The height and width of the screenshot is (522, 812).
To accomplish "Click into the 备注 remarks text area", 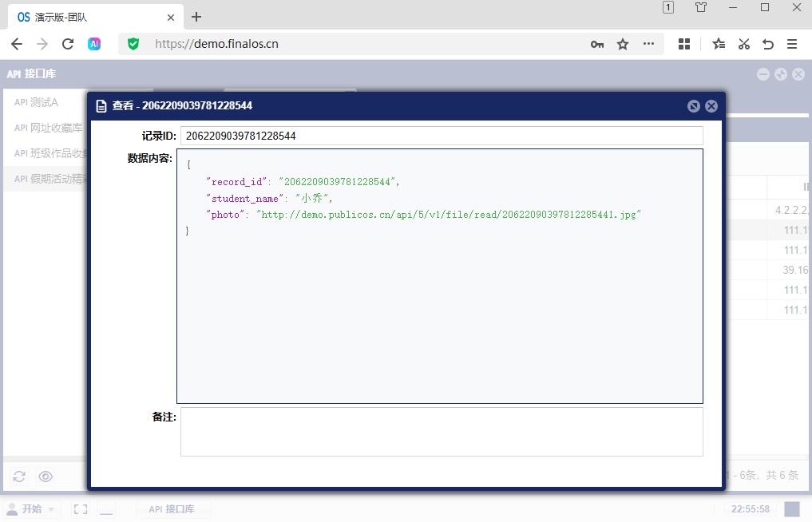I will coord(442,432).
